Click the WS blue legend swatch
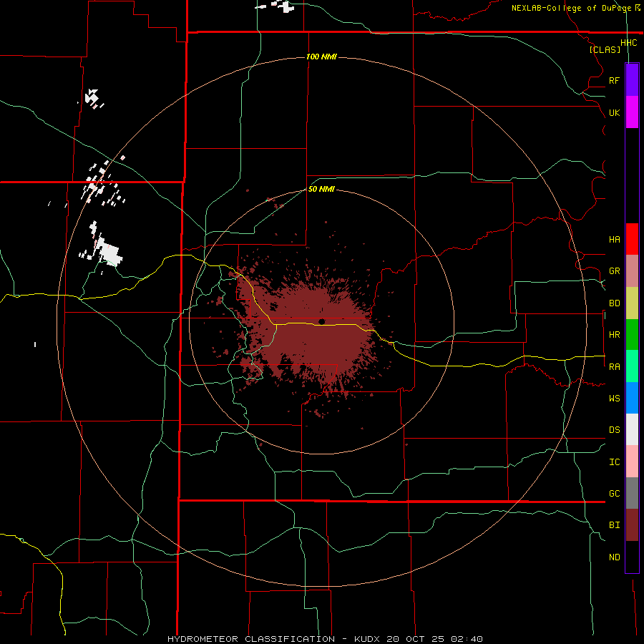Screen dimensions: 644x644 (632, 398)
